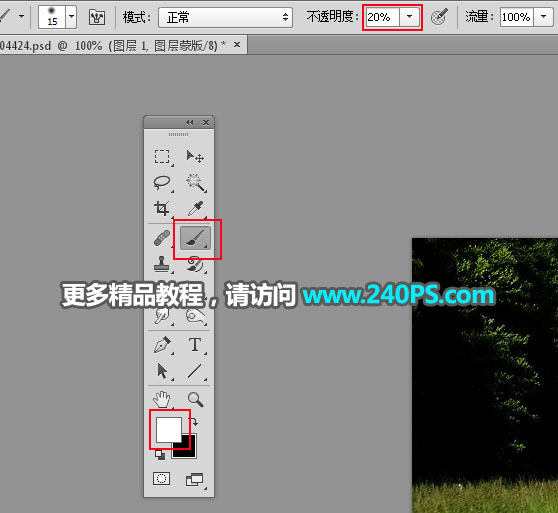Viewport: 558px width, 513px height.
Task: Select the Move tool
Action: coord(195,157)
